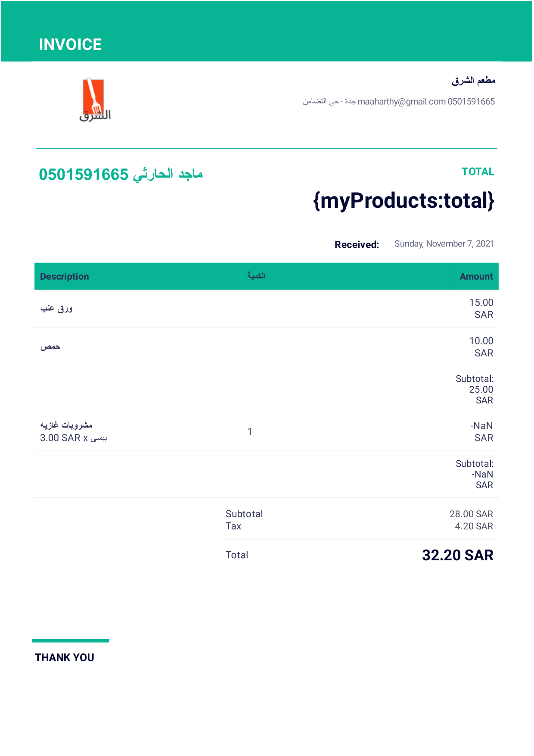534x756 pixels.
Task: Select the ورق عنب item row
Action: (267, 309)
